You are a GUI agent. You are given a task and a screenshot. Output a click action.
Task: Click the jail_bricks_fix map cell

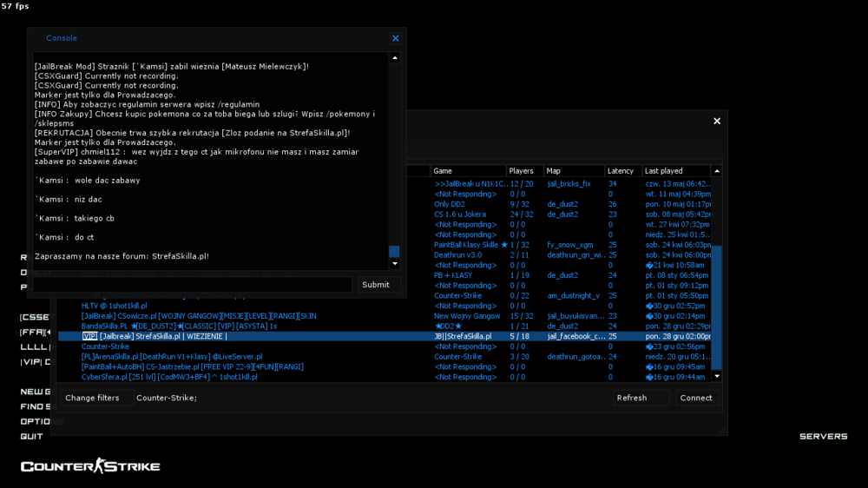[x=569, y=184]
